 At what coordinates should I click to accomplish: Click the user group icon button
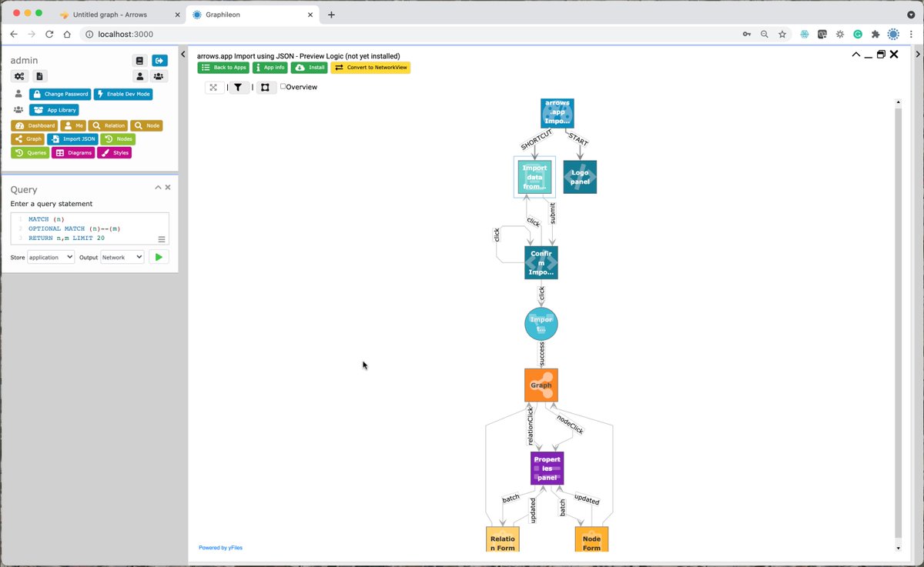point(159,76)
